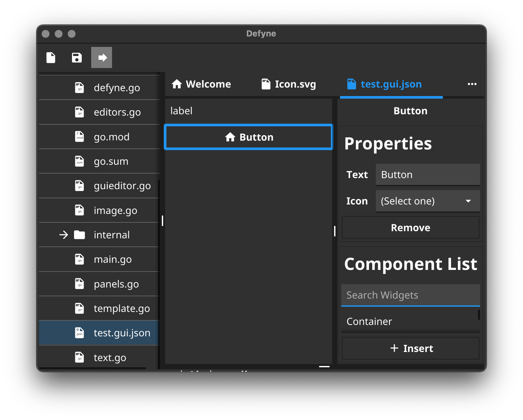Image resolution: width=523 pixels, height=420 pixels.
Task: Click the image.go file icon
Action: click(x=79, y=210)
